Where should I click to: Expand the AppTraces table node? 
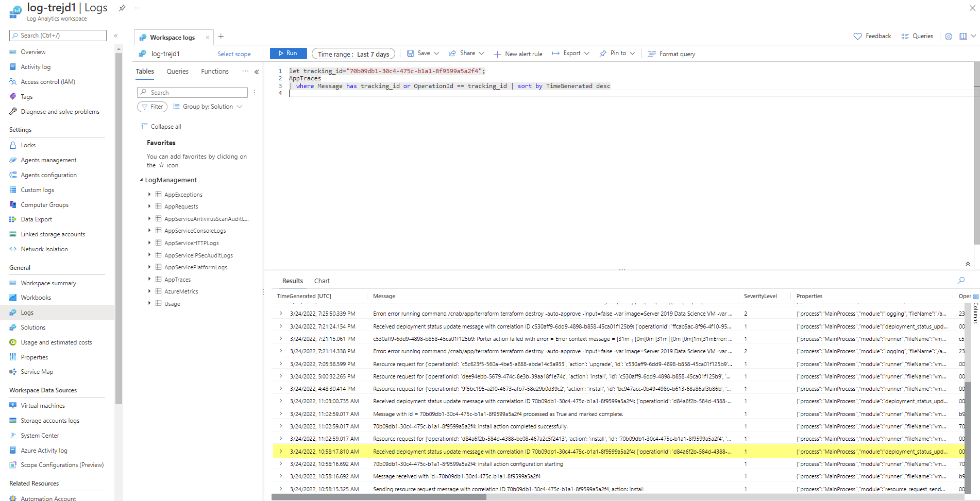[149, 279]
